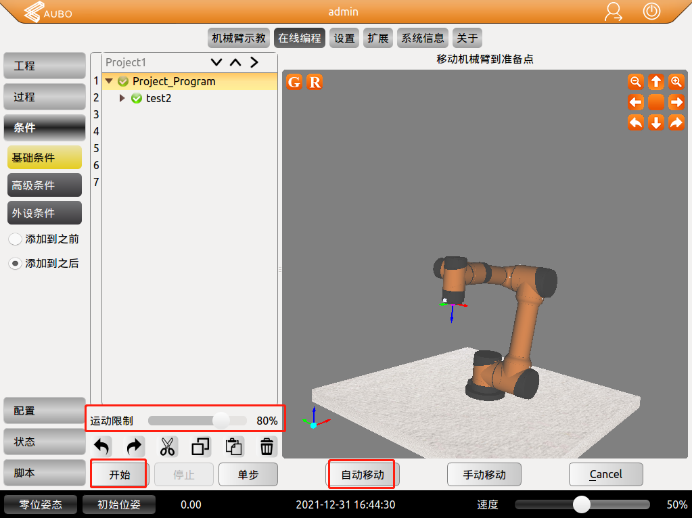Delete the selected node with trash icon
693x519 pixels.
(267, 446)
